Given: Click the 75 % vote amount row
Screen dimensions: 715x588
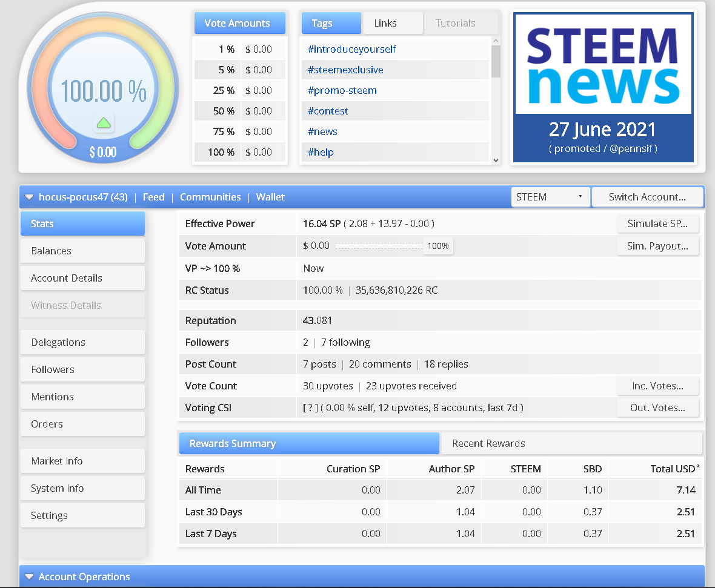Looking at the screenshot, I should (x=240, y=132).
